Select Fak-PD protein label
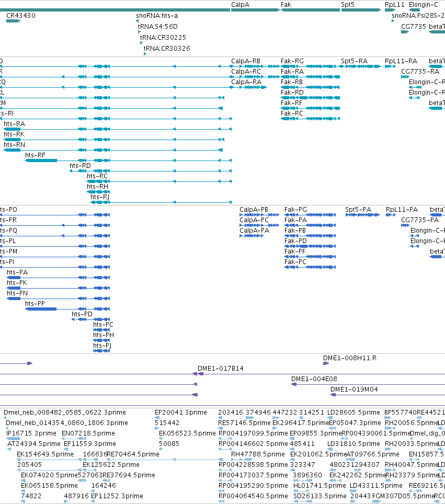The image size is (445, 504). (295, 241)
